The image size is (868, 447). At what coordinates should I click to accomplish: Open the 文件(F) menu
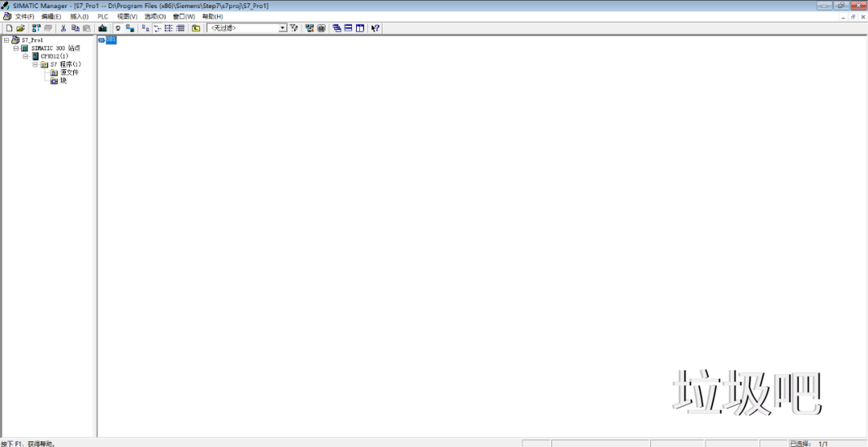pyautogui.click(x=24, y=16)
